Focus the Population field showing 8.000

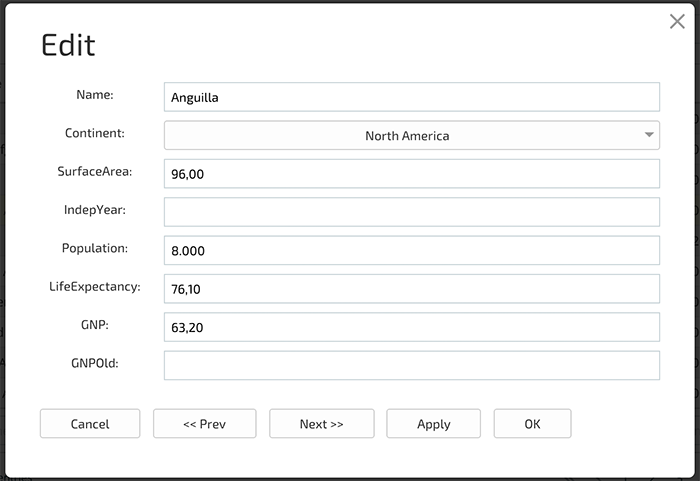[x=412, y=251]
